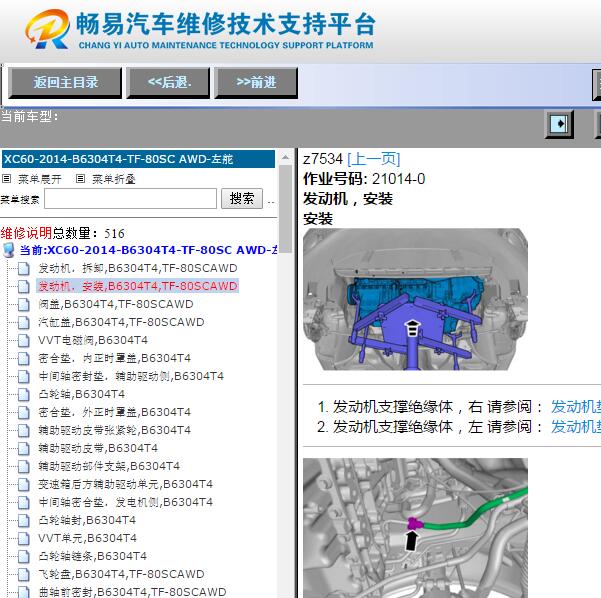This screenshot has height=598, width=601.
Task: Click document icon beside 中间轴密封垫，辅助驱动侧
Action: [x=24, y=377]
